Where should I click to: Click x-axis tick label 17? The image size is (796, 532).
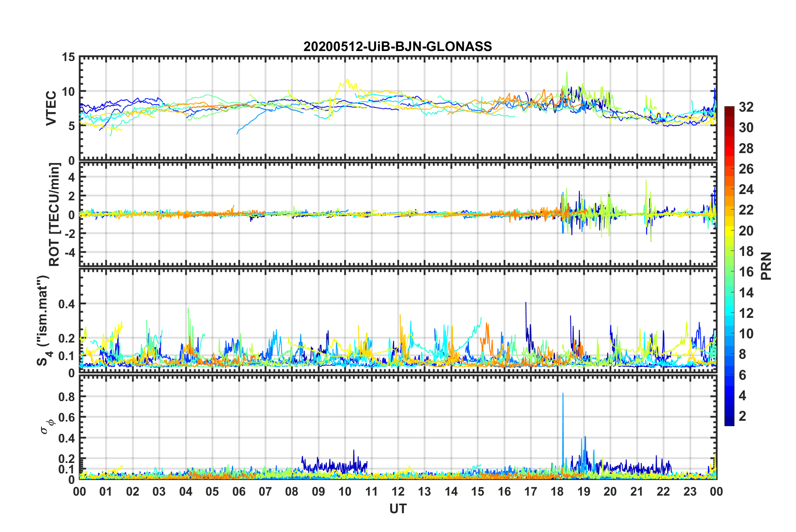click(531, 491)
